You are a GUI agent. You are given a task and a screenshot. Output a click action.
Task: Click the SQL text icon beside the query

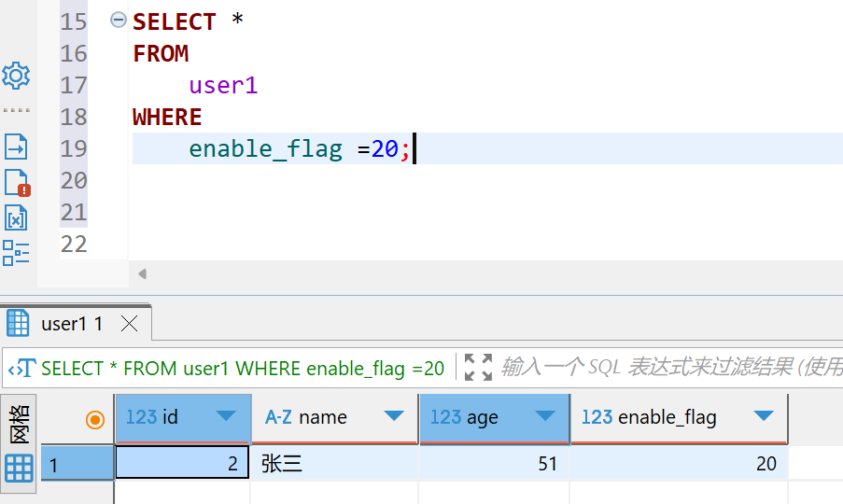[x=21, y=369]
